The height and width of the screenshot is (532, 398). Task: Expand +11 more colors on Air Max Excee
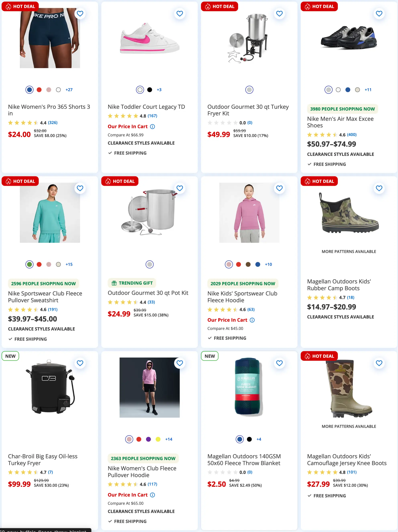point(368,90)
